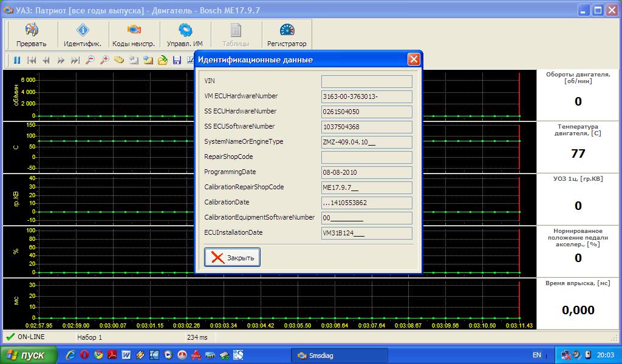This screenshot has height=364, width=622.
Task: Click the 0:03:11.43 time axis label
Action: (519, 326)
